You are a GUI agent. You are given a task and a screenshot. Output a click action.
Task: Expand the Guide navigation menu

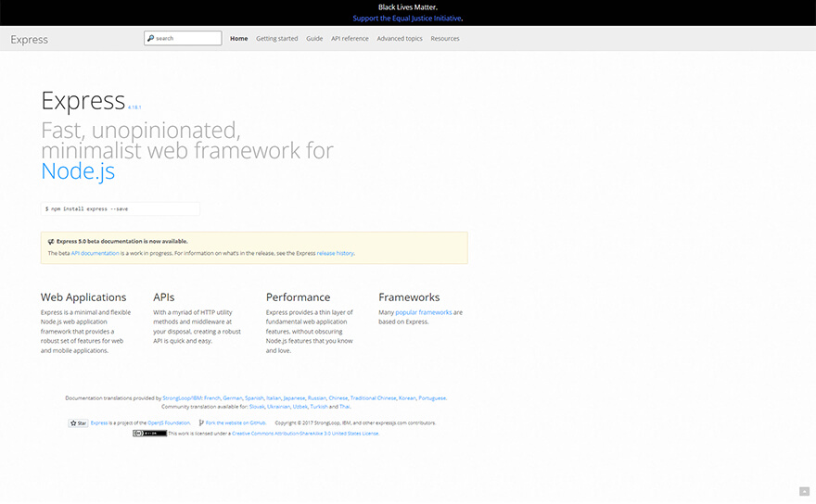[314, 39]
